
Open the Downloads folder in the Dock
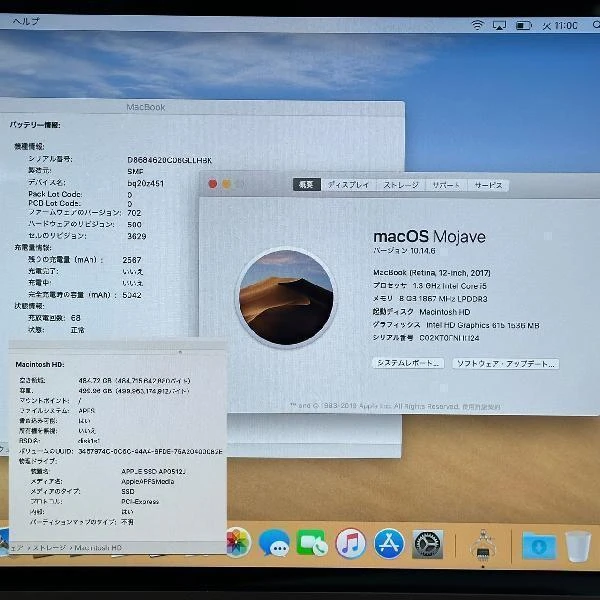(539, 546)
